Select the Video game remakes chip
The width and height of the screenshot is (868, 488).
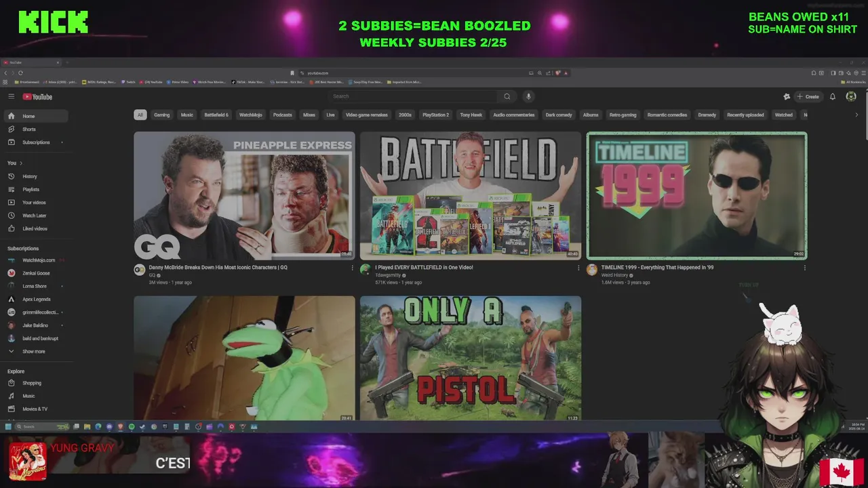point(367,115)
